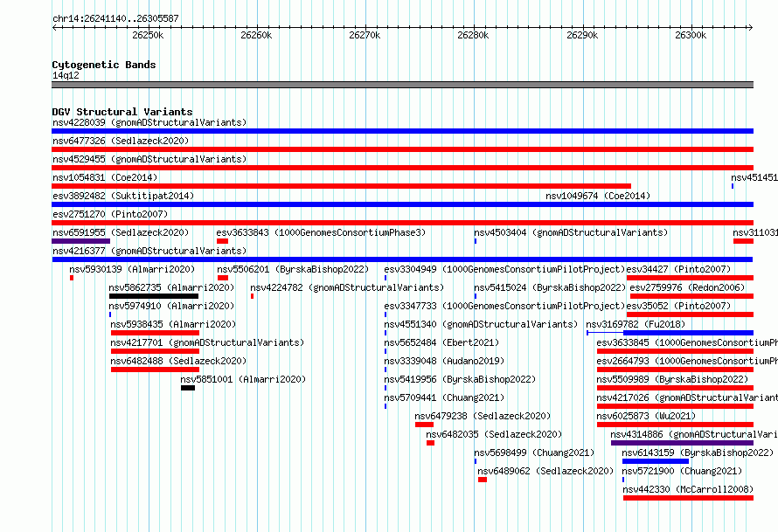Click nsv3169782 (Fu2018) label
The image size is (778, 532).
tap(636, 324)
